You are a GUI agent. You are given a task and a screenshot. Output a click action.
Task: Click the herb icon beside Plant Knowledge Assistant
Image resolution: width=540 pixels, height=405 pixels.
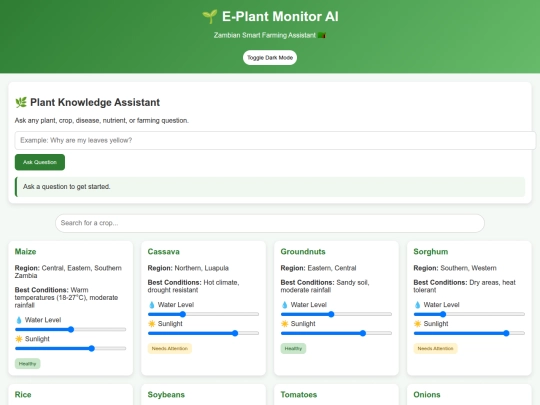[x=21, y=102]
